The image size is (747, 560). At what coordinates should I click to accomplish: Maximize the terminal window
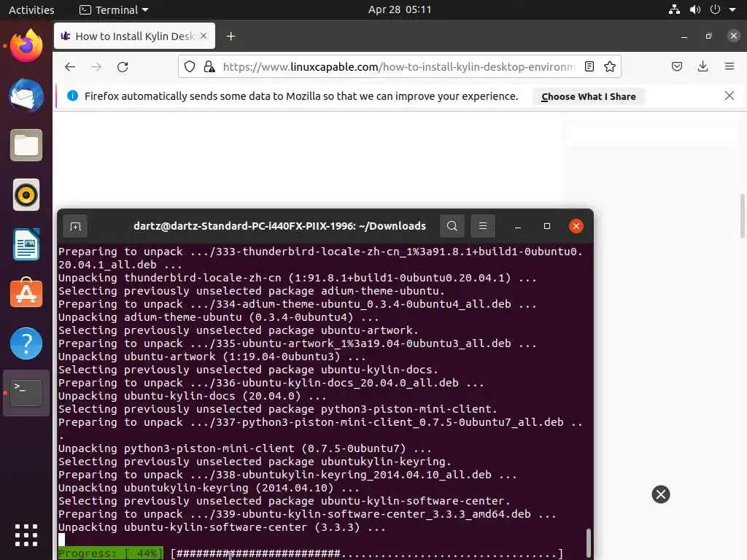(x=547, y=226)
